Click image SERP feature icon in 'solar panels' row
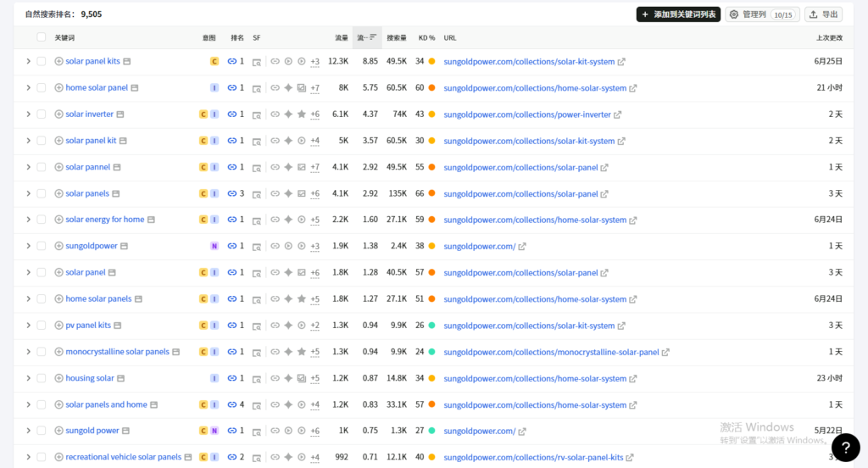868x468 pixels. point(302,194)
